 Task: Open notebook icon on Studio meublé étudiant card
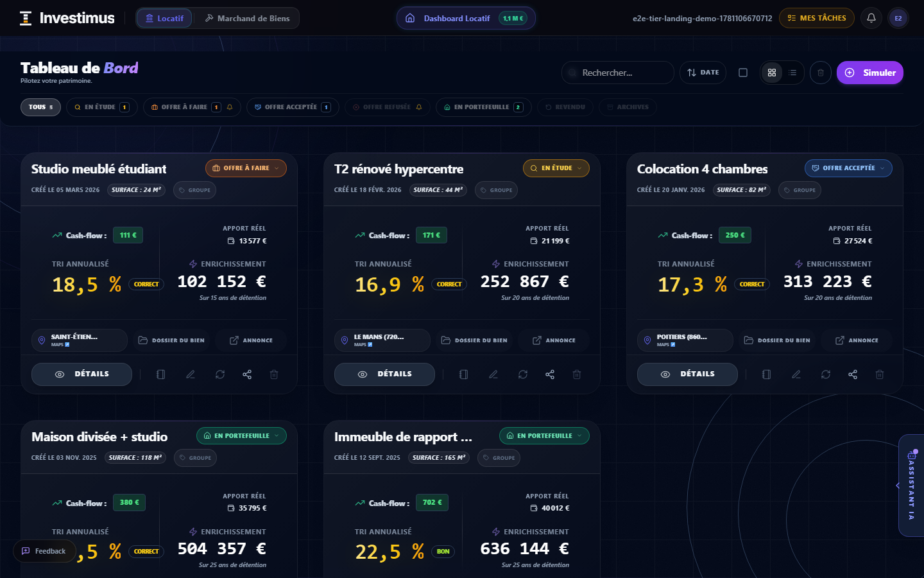pos(161,374)
